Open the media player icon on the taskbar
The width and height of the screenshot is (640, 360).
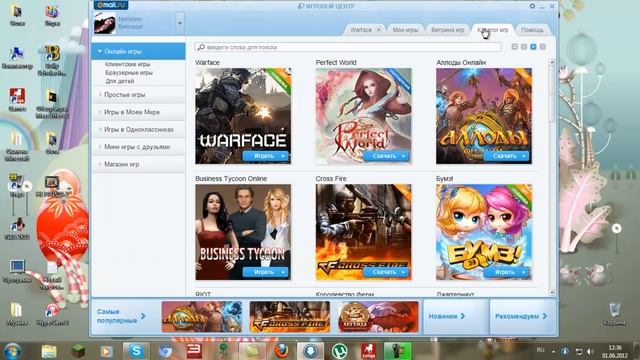tap(107, 351)
